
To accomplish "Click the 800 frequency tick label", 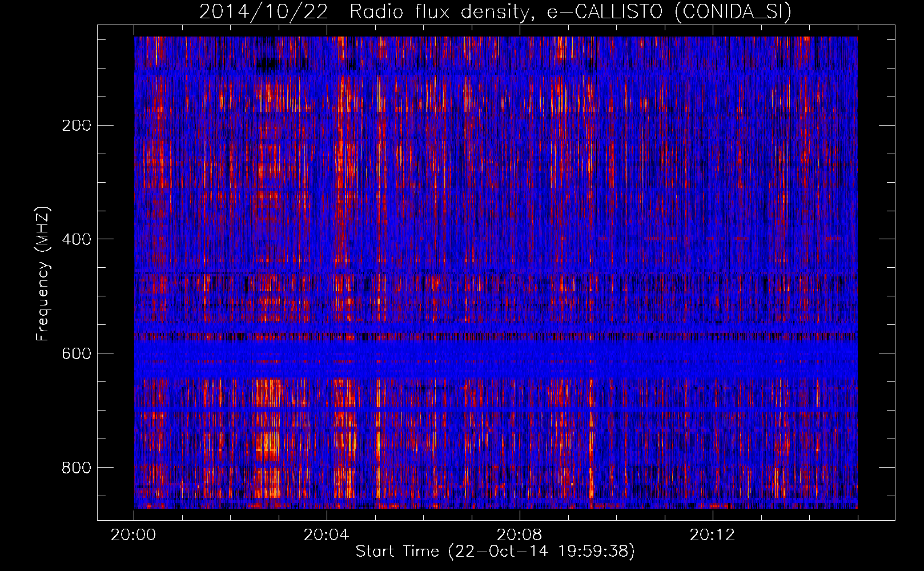I will click(x=77, y=468).
